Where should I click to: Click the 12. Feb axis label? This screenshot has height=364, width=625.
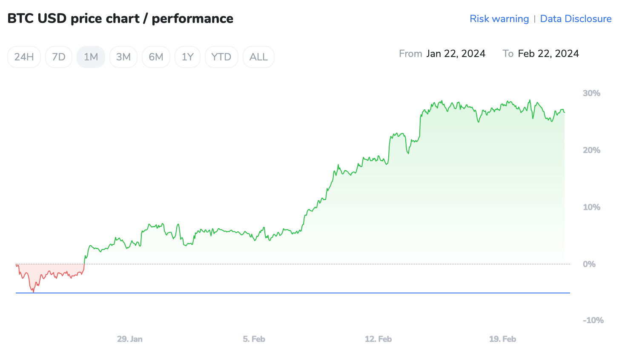point(378,339)
